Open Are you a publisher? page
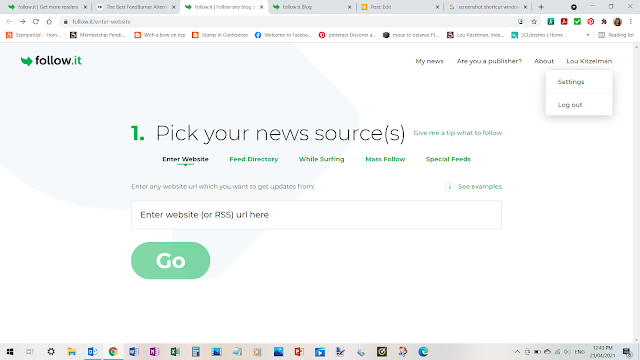This screenshot has height=360, width=640. (x=489, y=61)
